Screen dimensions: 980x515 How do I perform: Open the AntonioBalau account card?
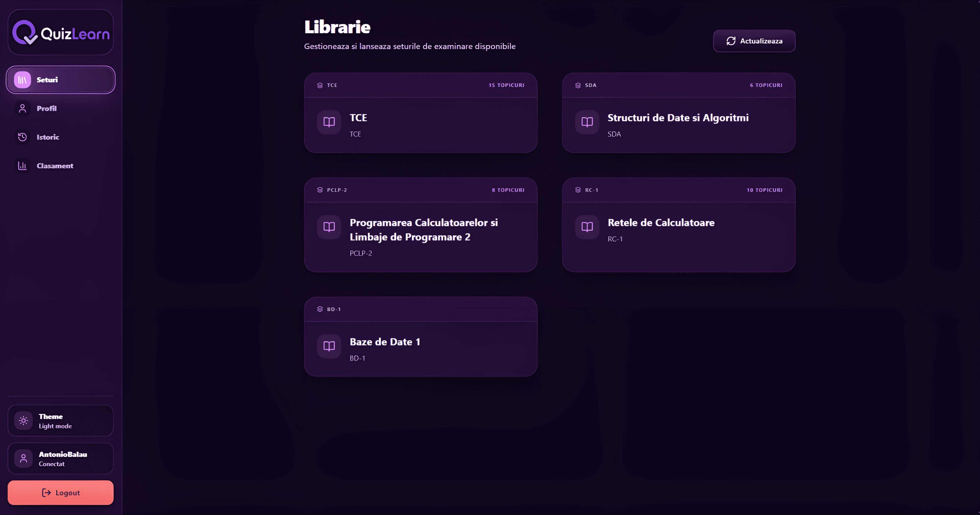click(60, 458)
